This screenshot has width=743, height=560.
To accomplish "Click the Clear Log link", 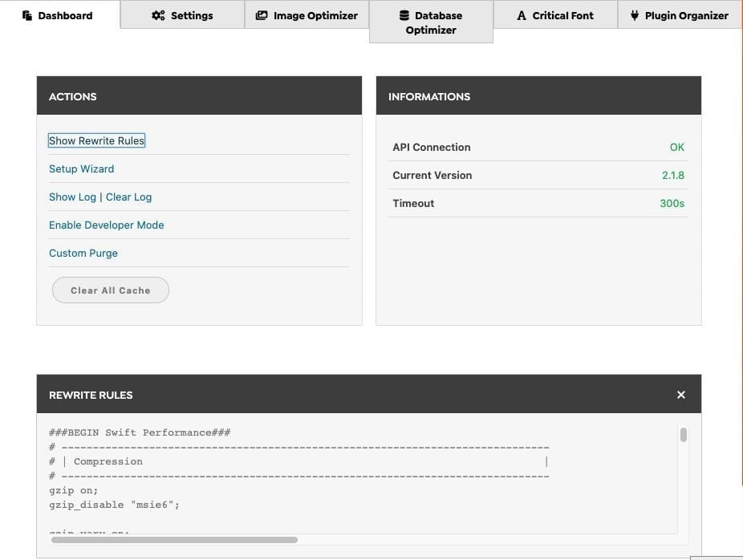I will click(x=129, y=197).
